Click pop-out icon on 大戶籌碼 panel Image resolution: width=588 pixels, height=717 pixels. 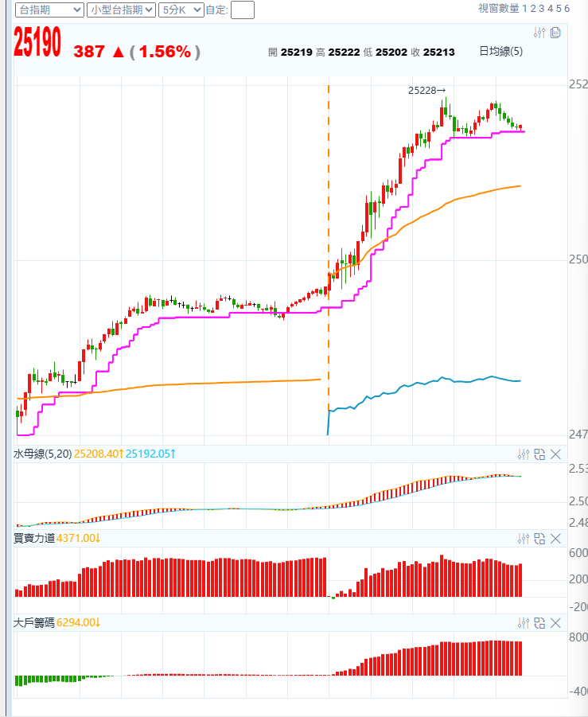click(x=539, y=623)
